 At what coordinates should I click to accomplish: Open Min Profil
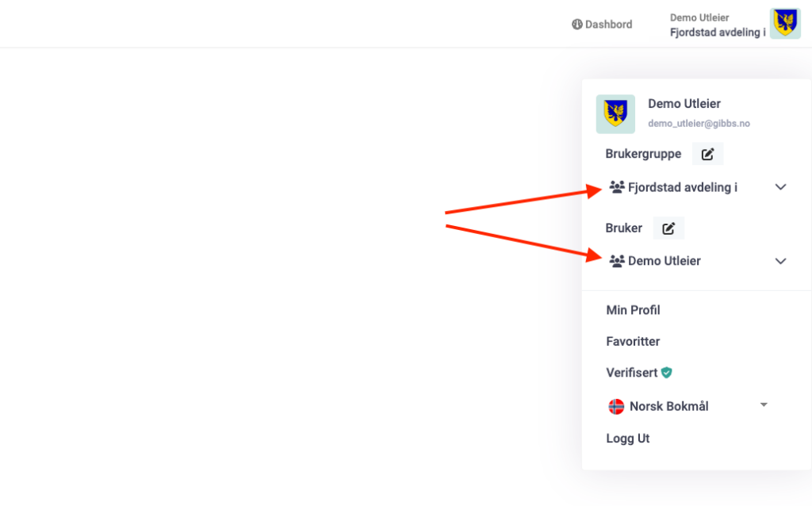click(633, 310)
